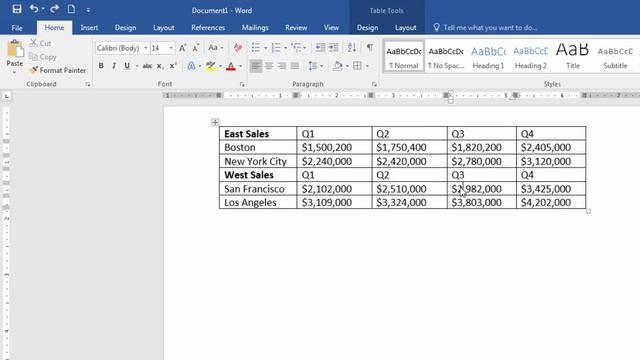Viewport: 640px width, 360px height.
Task: Center the text
Action: pos(269,66)
